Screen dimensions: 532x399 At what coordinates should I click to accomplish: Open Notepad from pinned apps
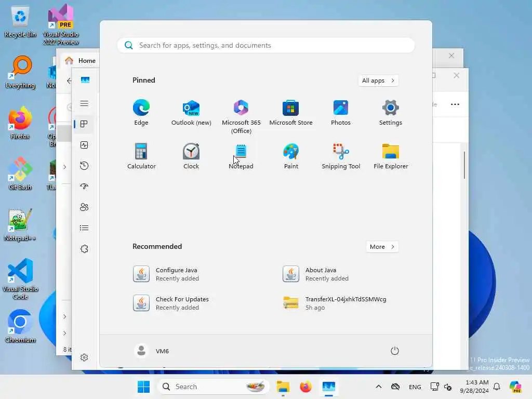coord(241,156)
